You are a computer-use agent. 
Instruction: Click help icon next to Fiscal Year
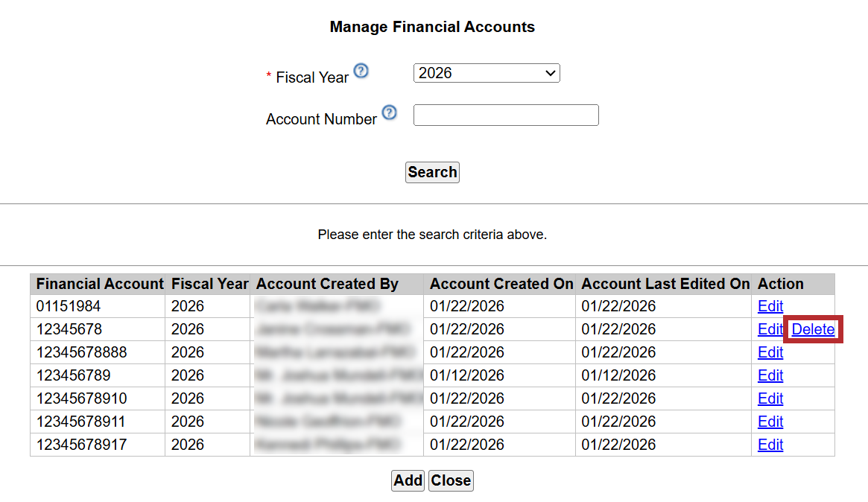pos(361,72)
